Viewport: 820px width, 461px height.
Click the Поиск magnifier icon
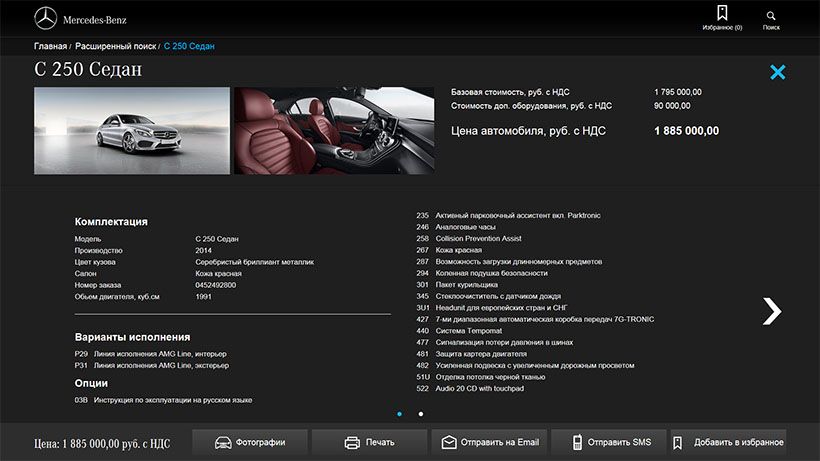pos(771,15)
